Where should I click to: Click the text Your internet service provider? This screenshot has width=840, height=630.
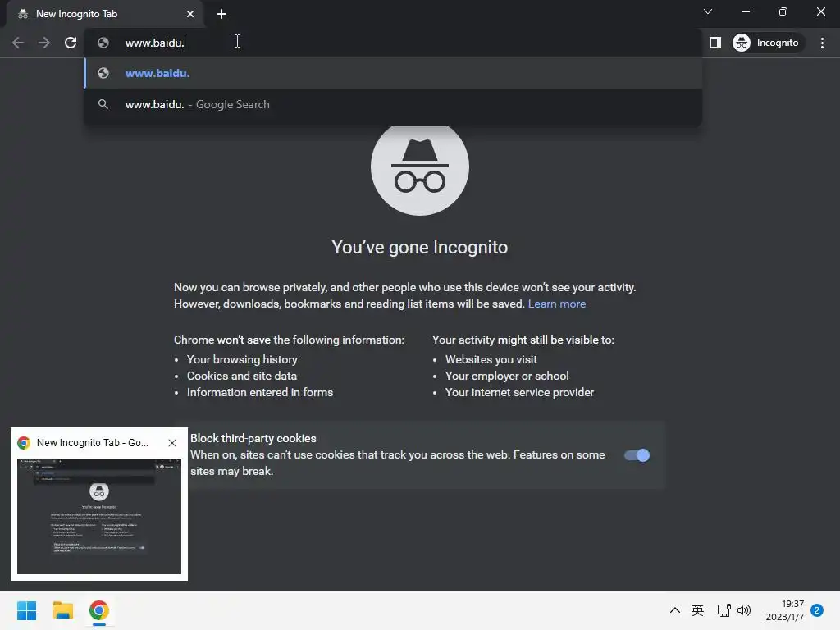[519, 393]
